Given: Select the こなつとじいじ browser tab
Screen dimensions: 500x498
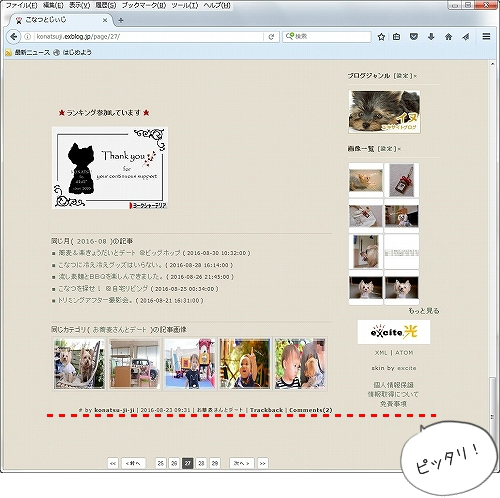Looking at the screenshot, I should coord(62,20).
